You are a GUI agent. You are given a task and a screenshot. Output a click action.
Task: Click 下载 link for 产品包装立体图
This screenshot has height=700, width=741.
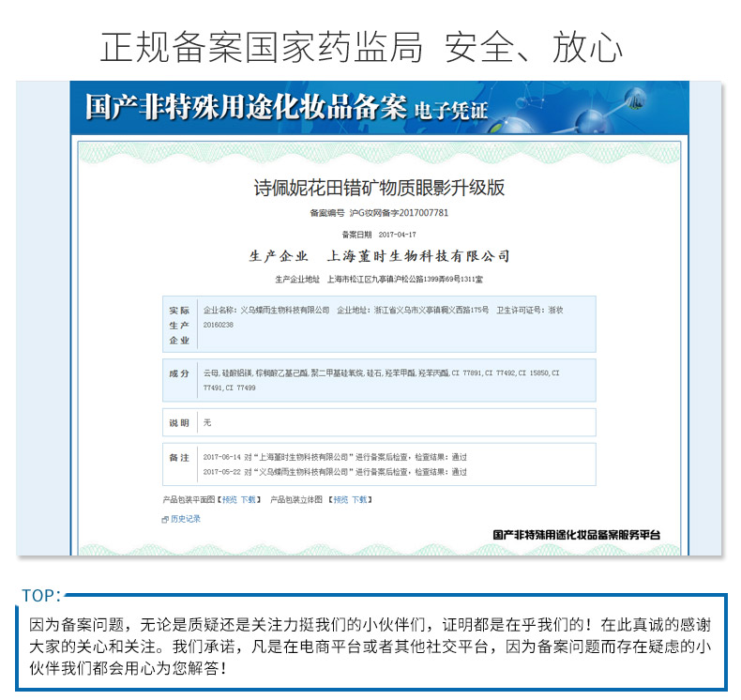(x=359, y=499)
